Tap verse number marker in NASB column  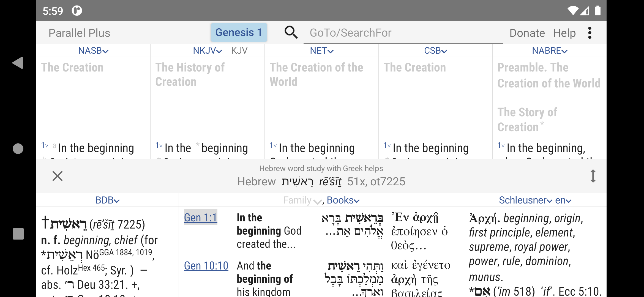pyautogui.click(x=45, y=145)
